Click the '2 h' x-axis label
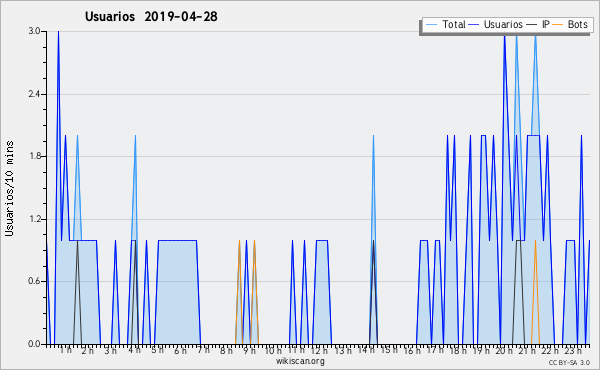The height and width of the screenshot is (370, 600). point(88,350)
